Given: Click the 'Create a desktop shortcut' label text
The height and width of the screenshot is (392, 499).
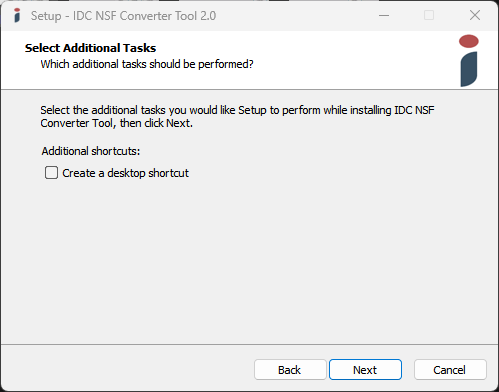Looking at the screenshot, I should pos(125,173).
